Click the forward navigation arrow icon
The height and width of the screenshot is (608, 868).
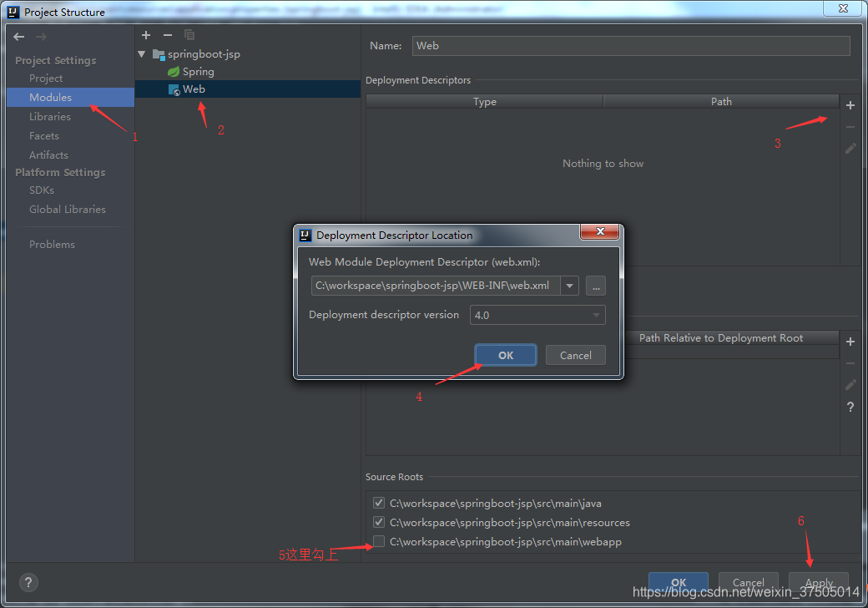click(41, 37)
